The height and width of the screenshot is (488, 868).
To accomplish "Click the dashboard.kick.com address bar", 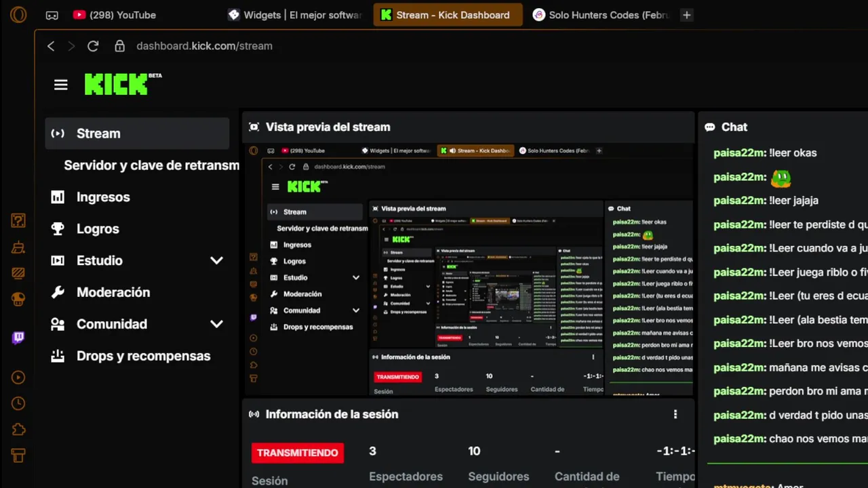I will [204, 46].
